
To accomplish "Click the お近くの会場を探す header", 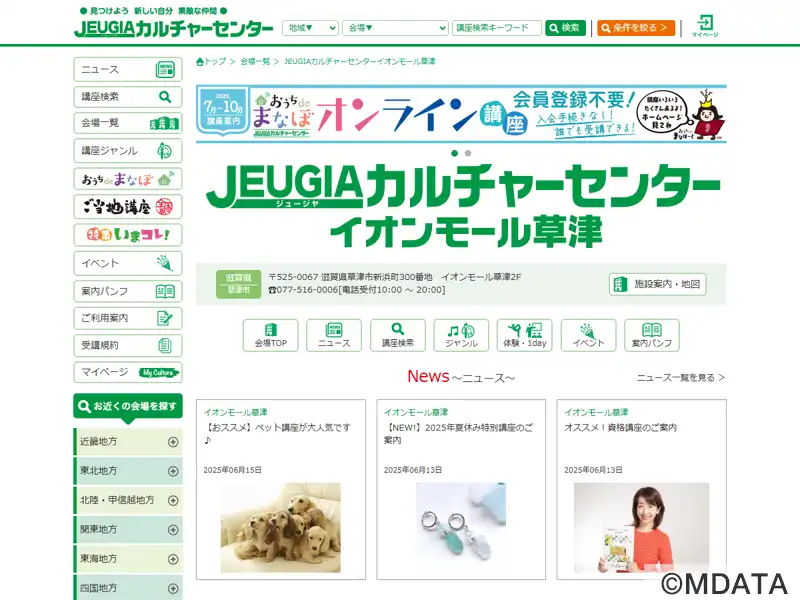I will pos(128,407).
